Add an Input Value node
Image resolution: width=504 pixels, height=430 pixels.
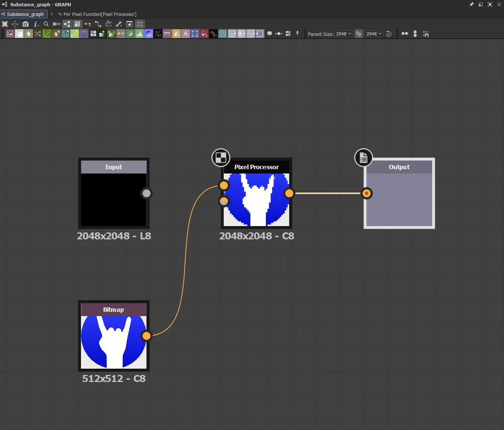coord(251,34)
